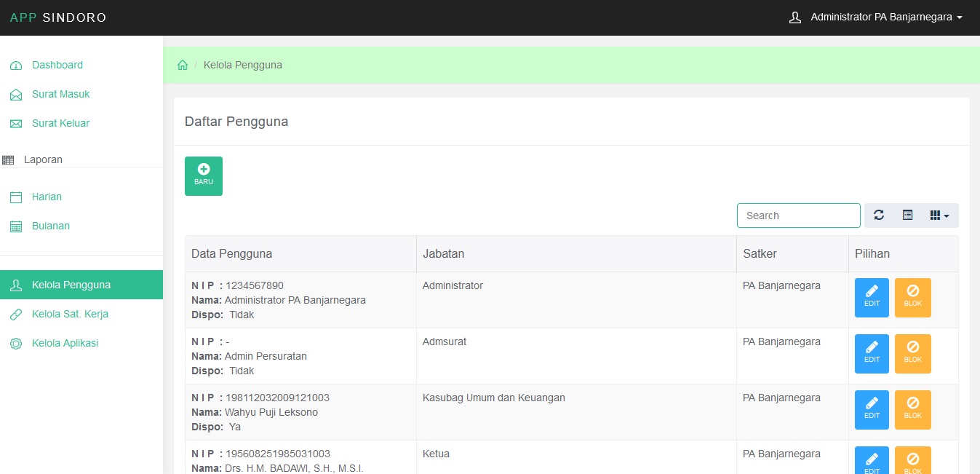Click the APP SINDORO brand link
Viewport: 980px width, 474px height.
[58, 17]
